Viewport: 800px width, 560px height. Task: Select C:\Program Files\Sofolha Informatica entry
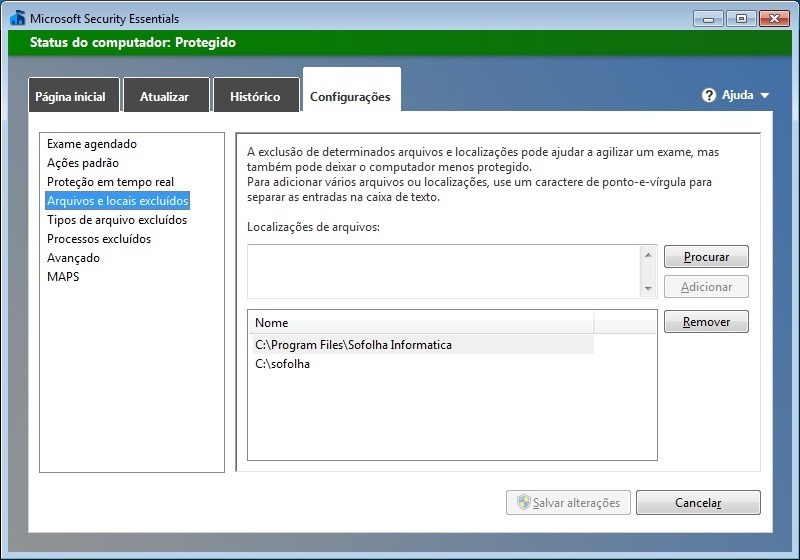point(423,345)
